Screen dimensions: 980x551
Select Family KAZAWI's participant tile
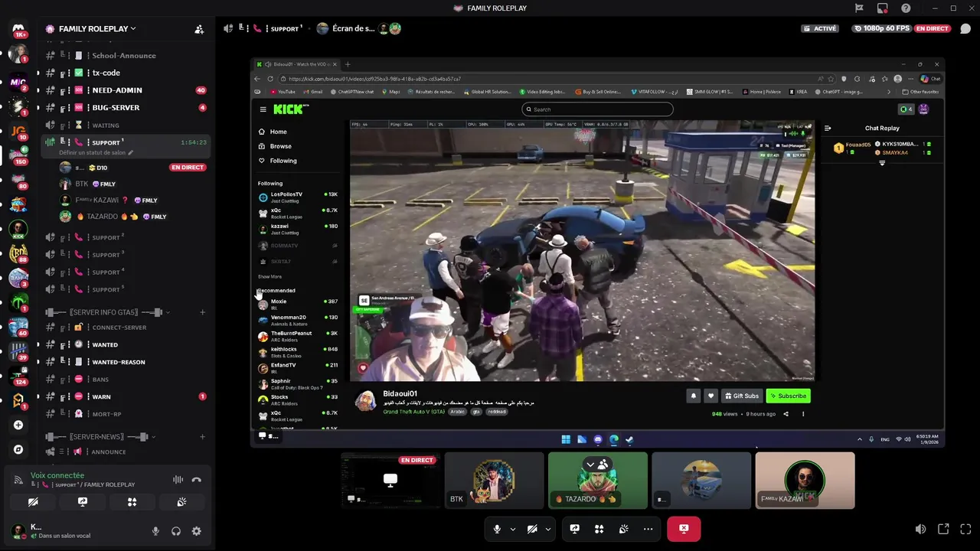coord(805,481)
